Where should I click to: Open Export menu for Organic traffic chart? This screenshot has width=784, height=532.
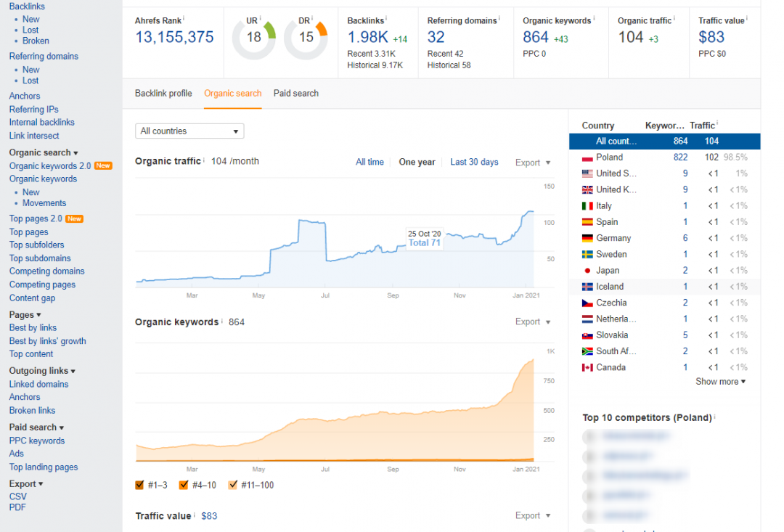coord(532,163)
